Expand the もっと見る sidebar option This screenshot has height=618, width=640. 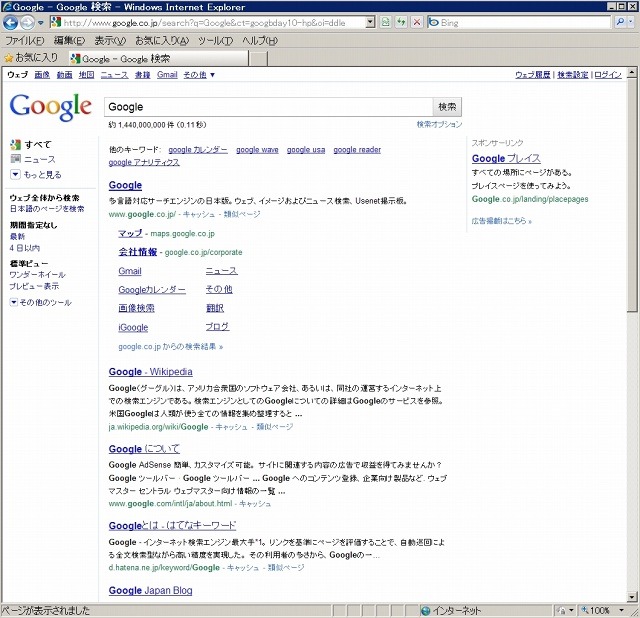[36, 175]
